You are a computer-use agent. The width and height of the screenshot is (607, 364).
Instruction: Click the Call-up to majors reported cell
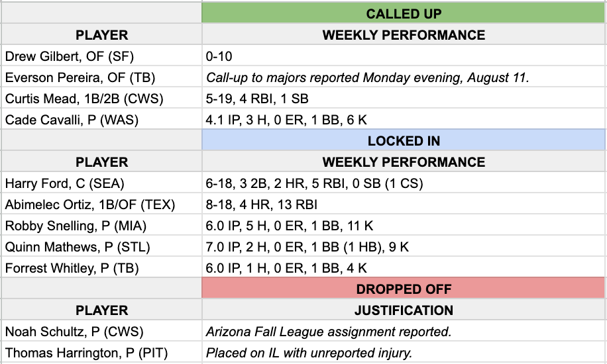pyautogui.click(x=404, y=77)
